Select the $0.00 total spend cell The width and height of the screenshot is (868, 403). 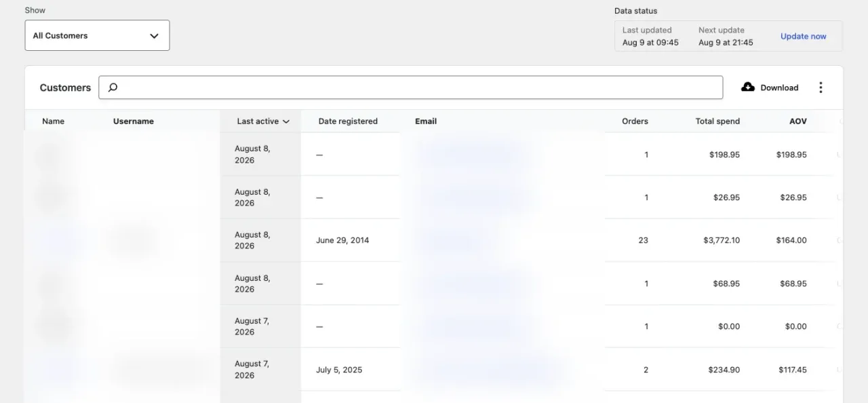point(729,326)
